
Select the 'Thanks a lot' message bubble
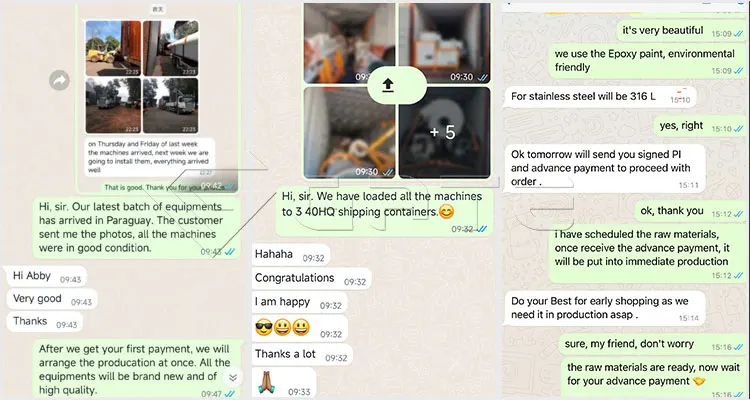[x=302, y=355]
